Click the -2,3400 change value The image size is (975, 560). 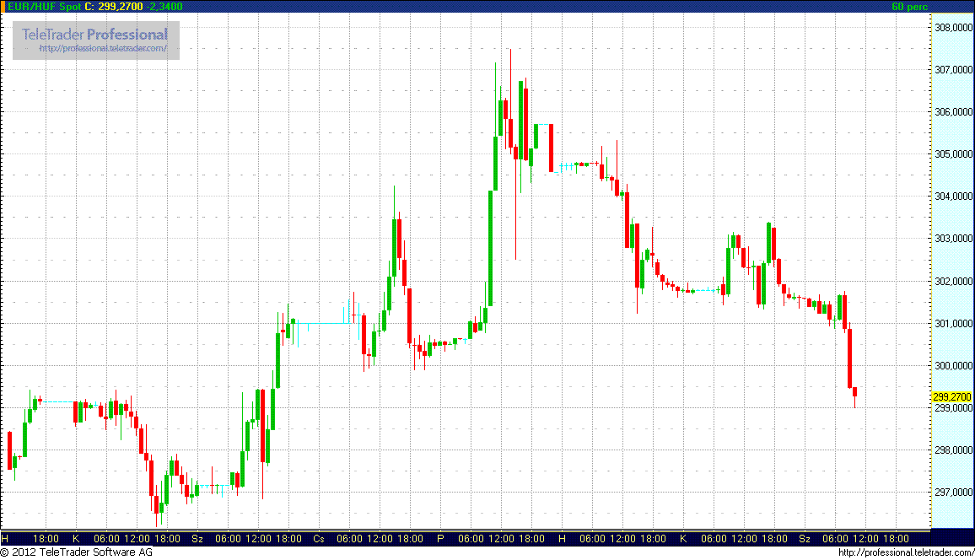pos(164,6)
